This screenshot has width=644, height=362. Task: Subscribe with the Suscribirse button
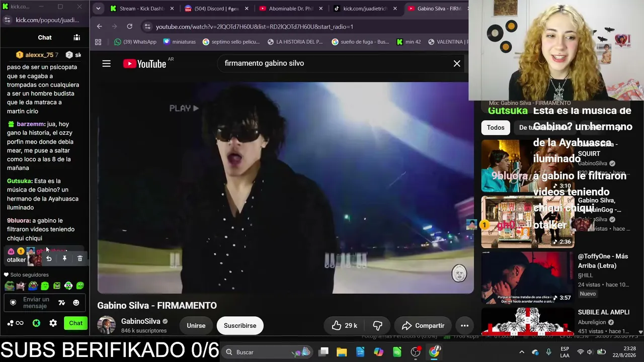(240, 326)
